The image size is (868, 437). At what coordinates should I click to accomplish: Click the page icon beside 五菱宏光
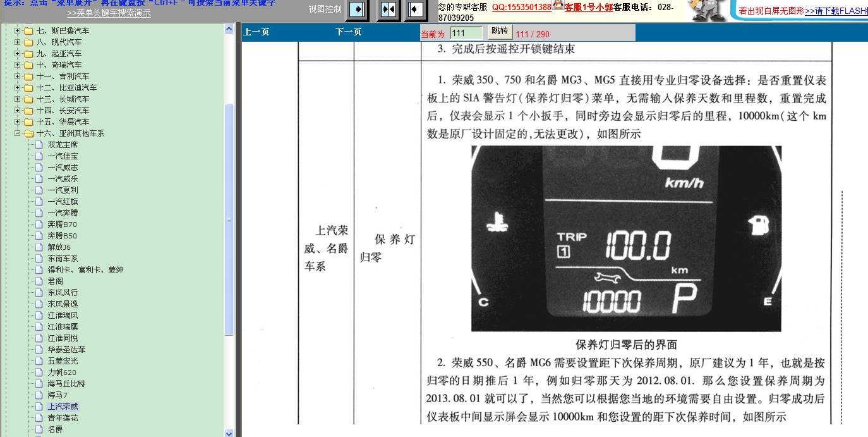[39, 361]
